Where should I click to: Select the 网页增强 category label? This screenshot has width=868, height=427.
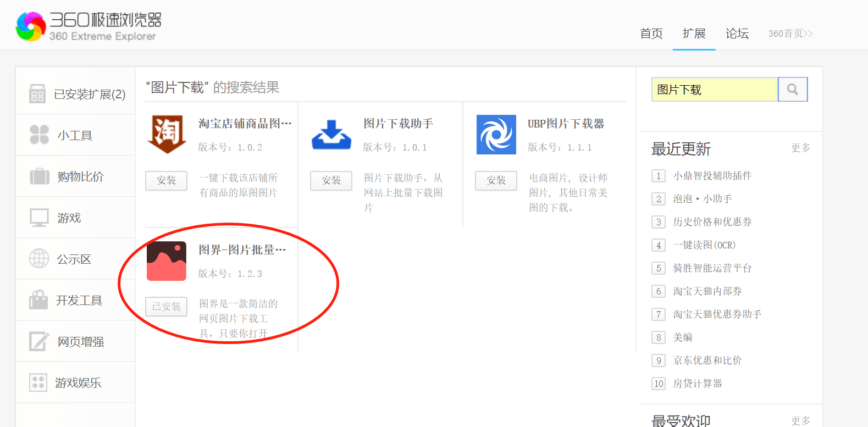(x=81, y=342)
